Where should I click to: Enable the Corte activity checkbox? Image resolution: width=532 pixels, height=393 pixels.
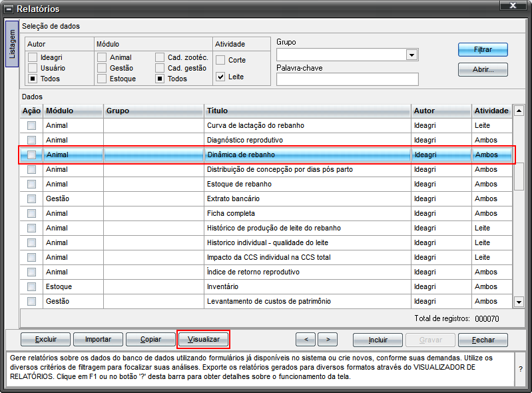pos(220,60)
